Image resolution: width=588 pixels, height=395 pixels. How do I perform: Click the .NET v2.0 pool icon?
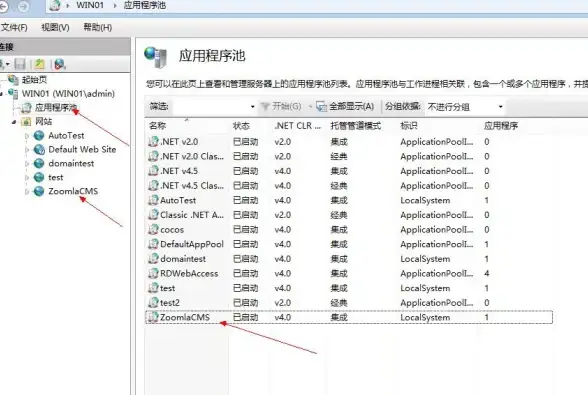[x=153, y=141]
